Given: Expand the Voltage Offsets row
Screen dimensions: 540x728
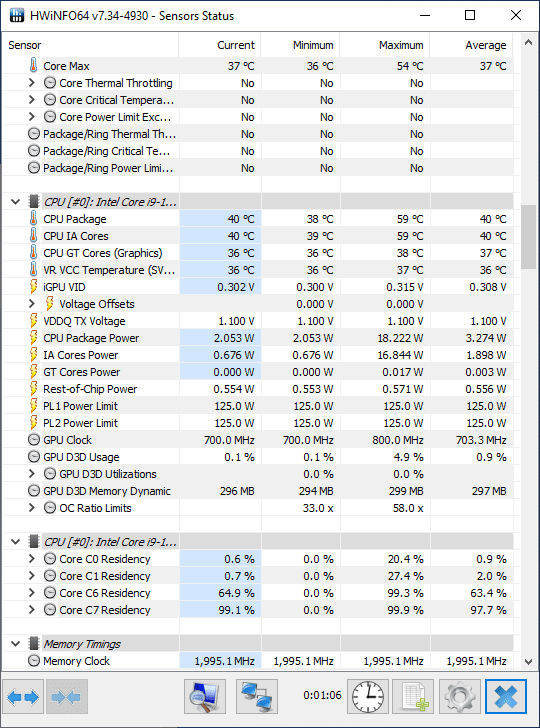Looking at the screenshot, I should click(32, 304).
